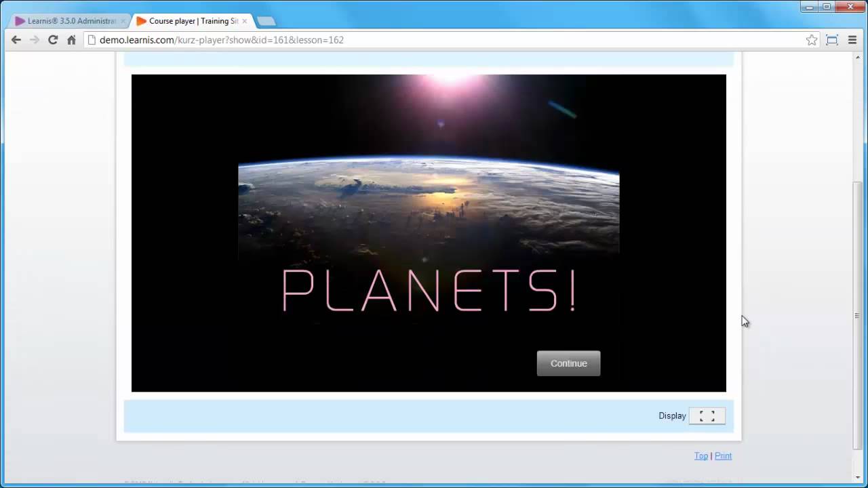
Task: Open the browser home page icon
Action: 71,40
